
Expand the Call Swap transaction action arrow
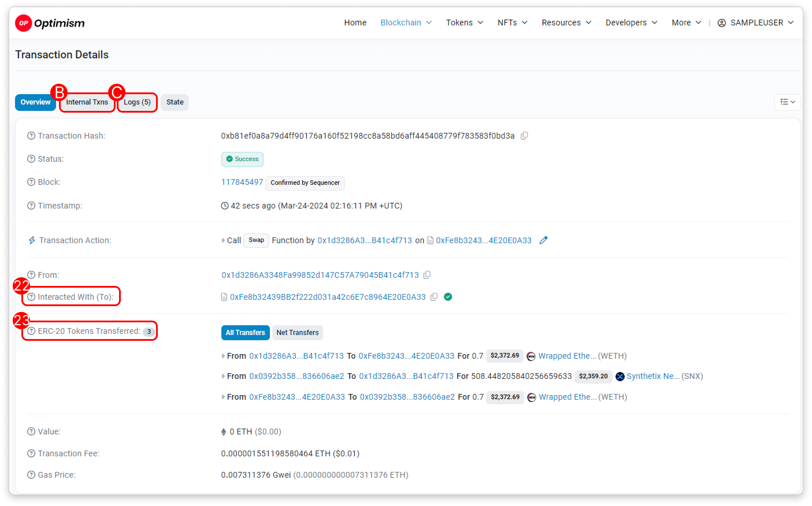pyautogui.click(x=223, y=241)
